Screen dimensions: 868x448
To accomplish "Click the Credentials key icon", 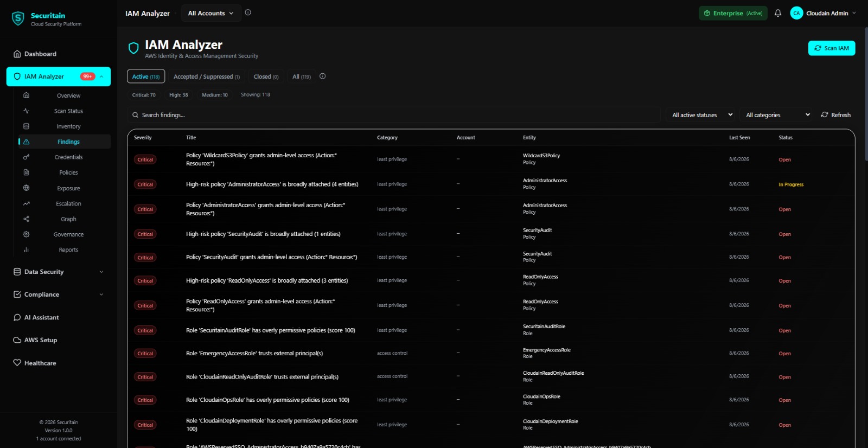I will (x=26, y=157).
